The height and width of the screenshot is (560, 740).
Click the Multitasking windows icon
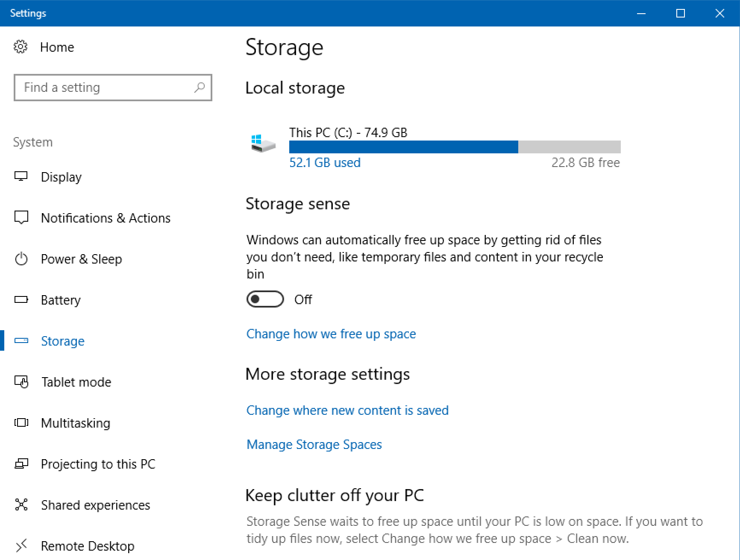point(21,422)
